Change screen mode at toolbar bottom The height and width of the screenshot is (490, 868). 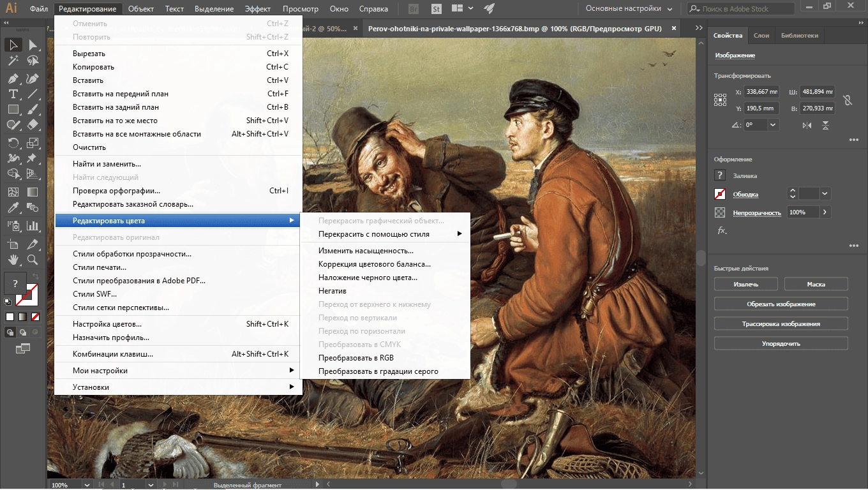point(23,349)
